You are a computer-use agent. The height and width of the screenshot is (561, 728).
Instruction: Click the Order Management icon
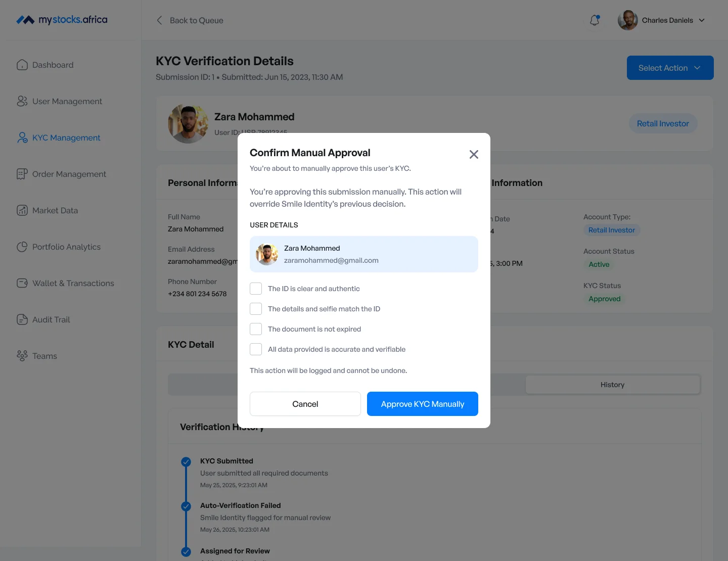click(x=22, y=174)
